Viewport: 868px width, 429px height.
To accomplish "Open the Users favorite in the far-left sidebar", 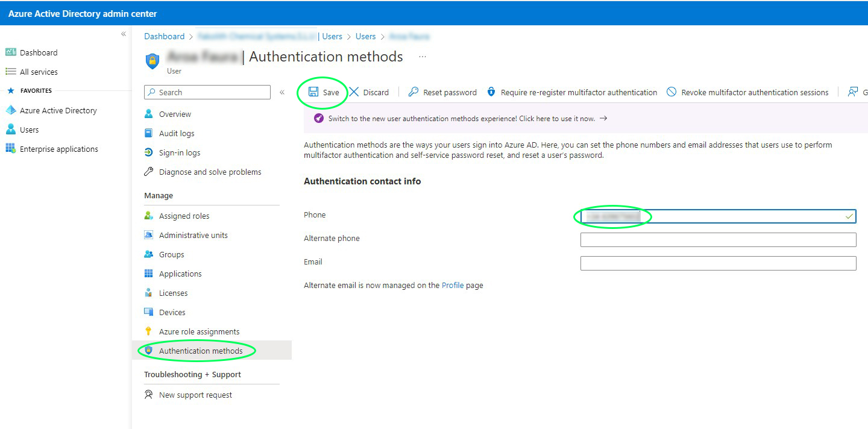I will click(29, 130).
